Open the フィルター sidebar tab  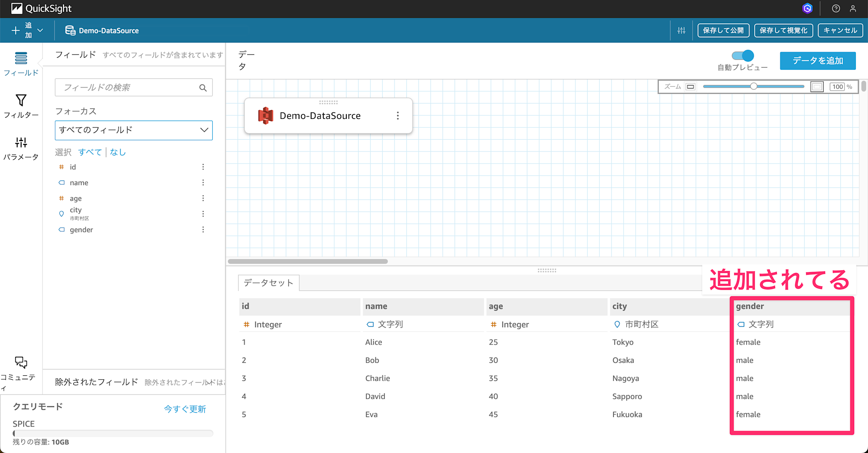point(21,106)
